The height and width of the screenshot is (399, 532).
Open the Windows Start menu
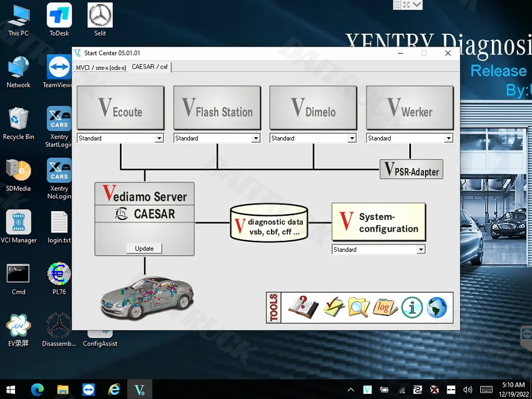[10, 390]
